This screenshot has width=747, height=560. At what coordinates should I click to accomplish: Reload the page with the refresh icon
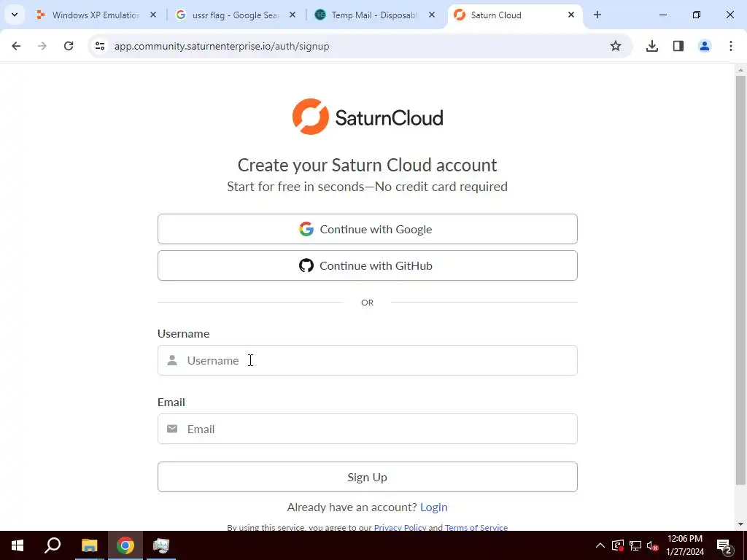pyautogui.click(x=69, y=46)
